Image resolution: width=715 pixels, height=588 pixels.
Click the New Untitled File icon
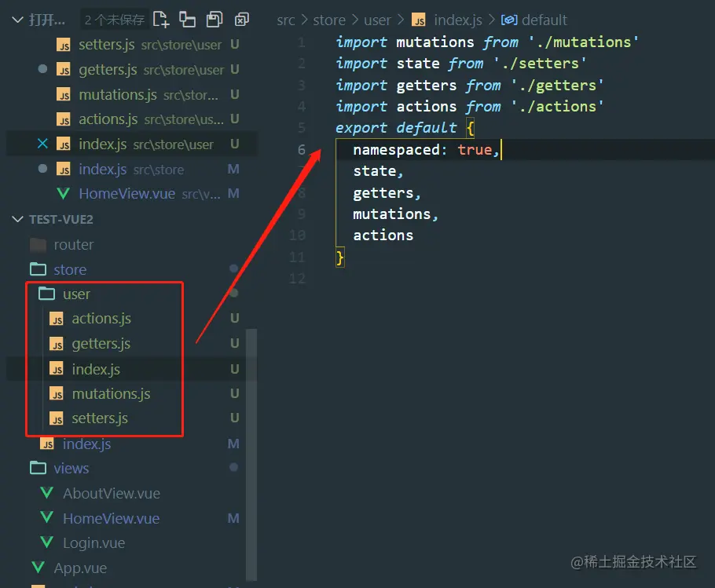[x=161, y=20]
